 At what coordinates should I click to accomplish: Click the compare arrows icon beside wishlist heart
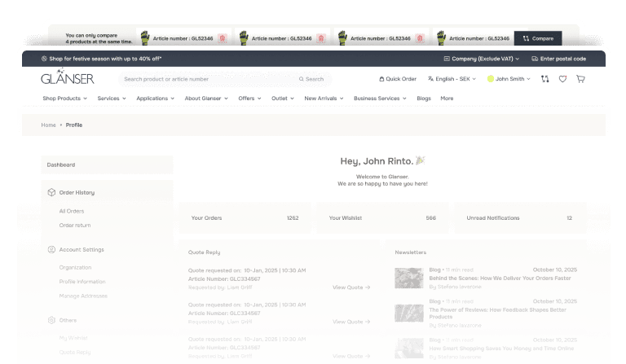point(545,79)
